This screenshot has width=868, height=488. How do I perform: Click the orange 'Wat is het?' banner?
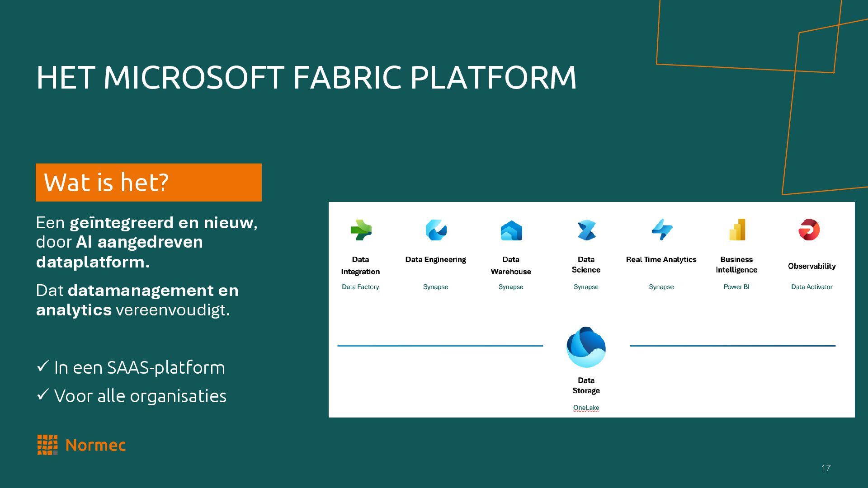[x=148, y=183]
